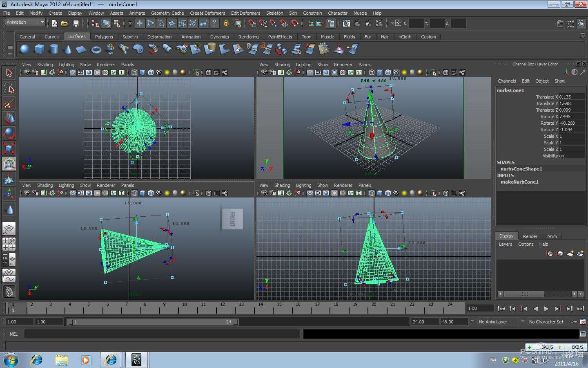588x368 pixels.
Task: Switch layer editor to Render mode
Action: point(530,236)
